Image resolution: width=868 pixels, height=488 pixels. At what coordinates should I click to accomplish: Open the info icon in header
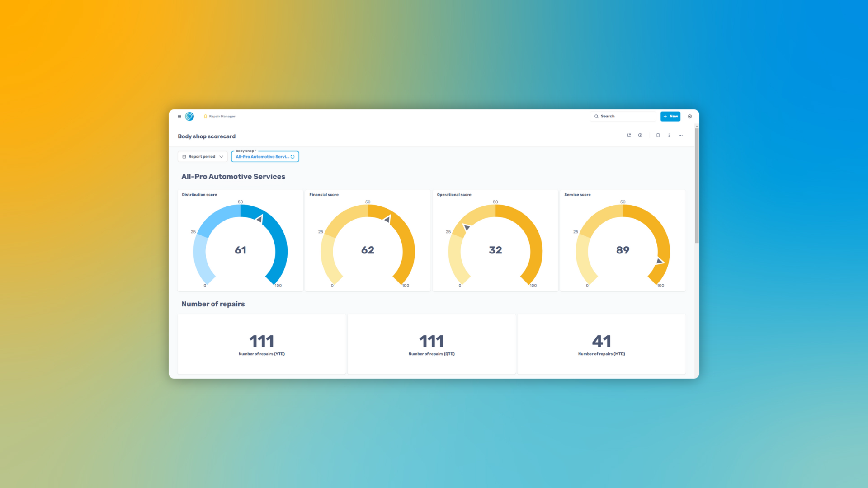(669, 135)
